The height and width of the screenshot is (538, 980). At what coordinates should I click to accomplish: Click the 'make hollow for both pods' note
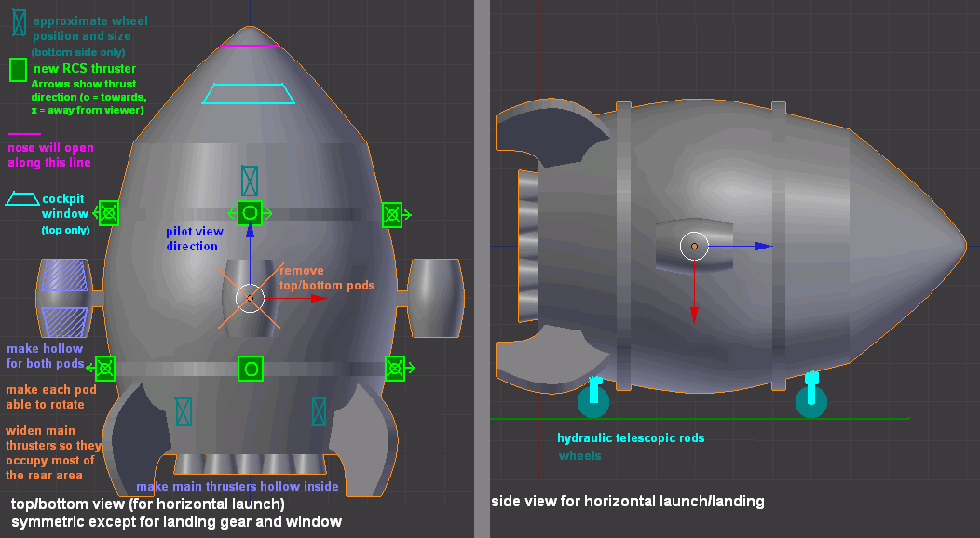pos(45,356)
